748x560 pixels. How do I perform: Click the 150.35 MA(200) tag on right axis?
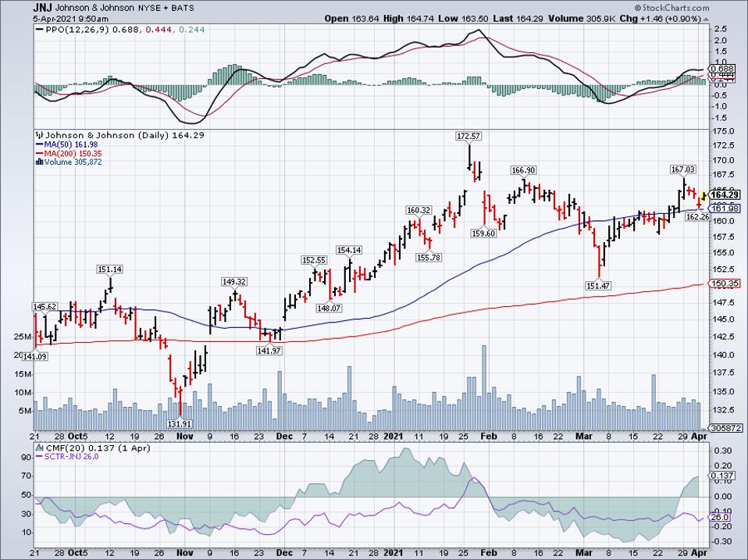(724, 284)
